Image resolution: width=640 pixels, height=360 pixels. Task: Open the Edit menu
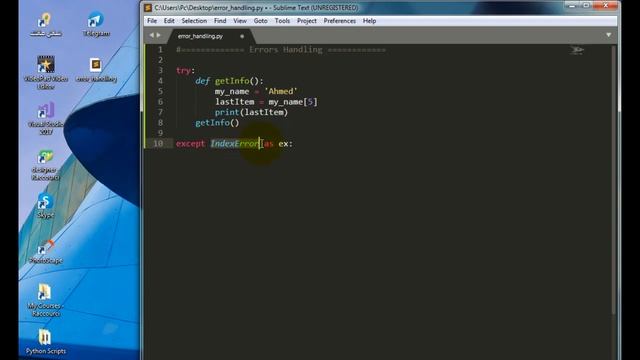tap(169, 21)
